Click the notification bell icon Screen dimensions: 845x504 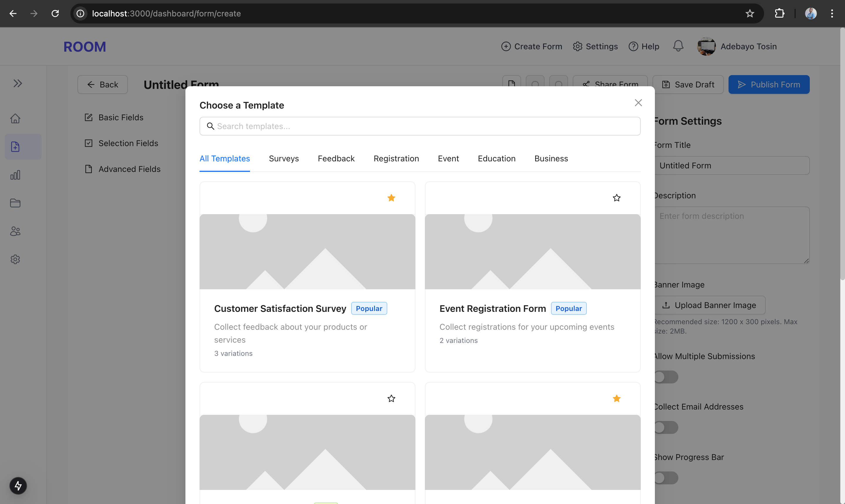pyautogui.click(x=678, y=46)
